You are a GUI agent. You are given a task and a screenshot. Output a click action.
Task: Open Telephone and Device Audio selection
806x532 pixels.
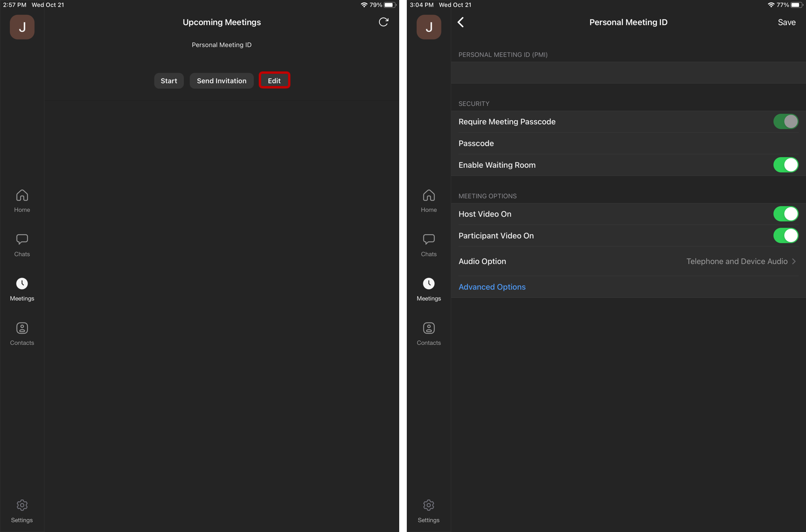(737, 262)
